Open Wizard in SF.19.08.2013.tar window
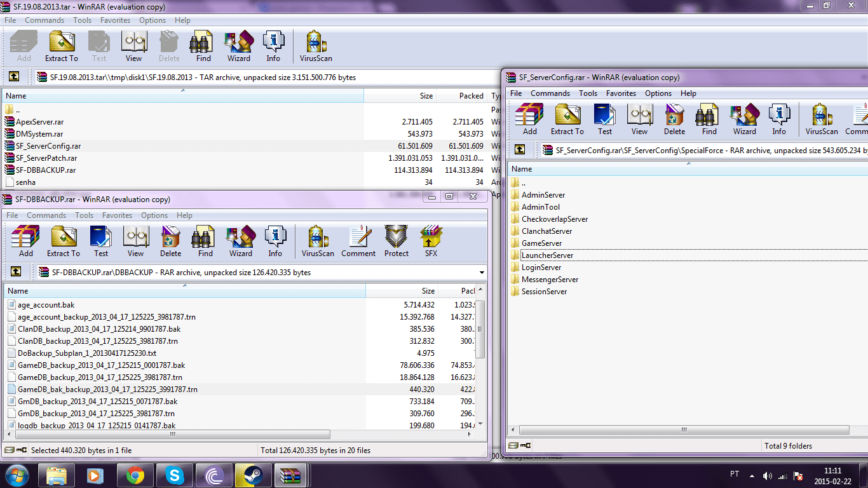Viewport: 868px width, 488px height. point(239,46)
